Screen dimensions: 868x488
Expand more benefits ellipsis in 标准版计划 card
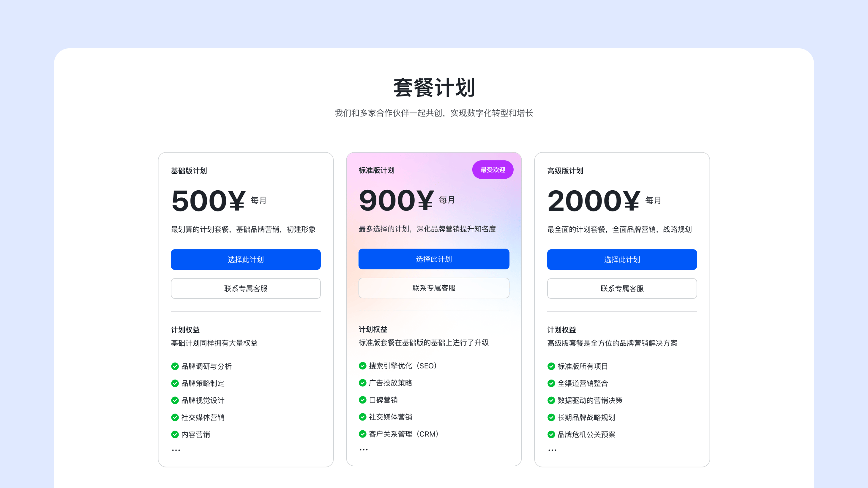[363, 449]
